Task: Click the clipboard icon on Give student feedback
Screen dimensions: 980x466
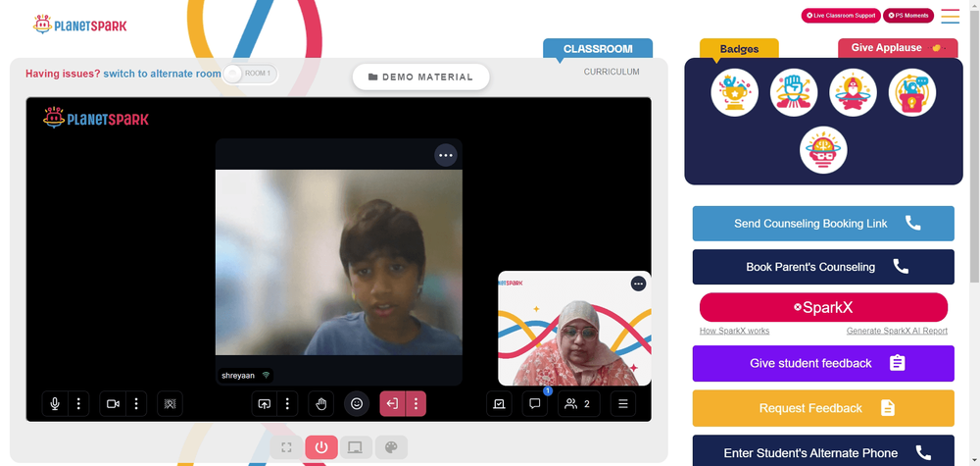Action: 897,363
